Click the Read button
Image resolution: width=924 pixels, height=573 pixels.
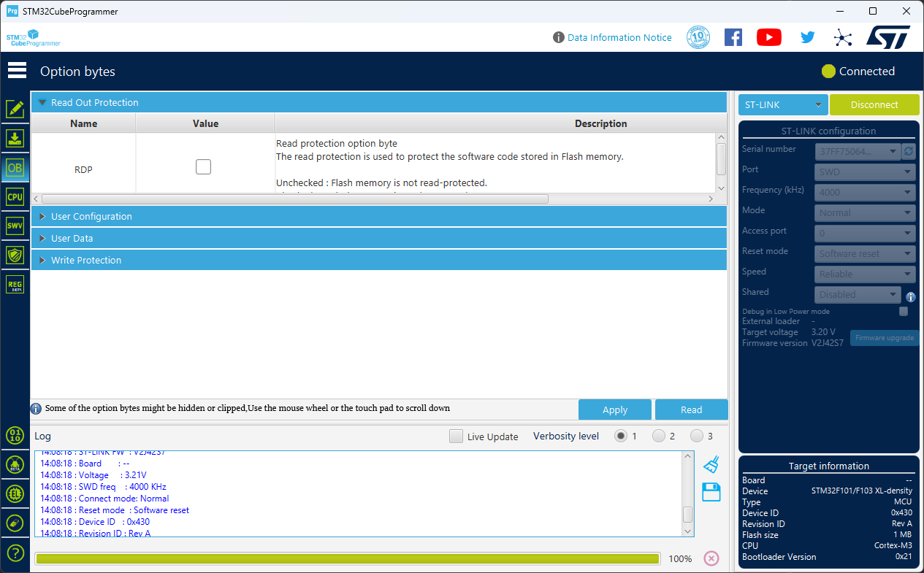691,409
